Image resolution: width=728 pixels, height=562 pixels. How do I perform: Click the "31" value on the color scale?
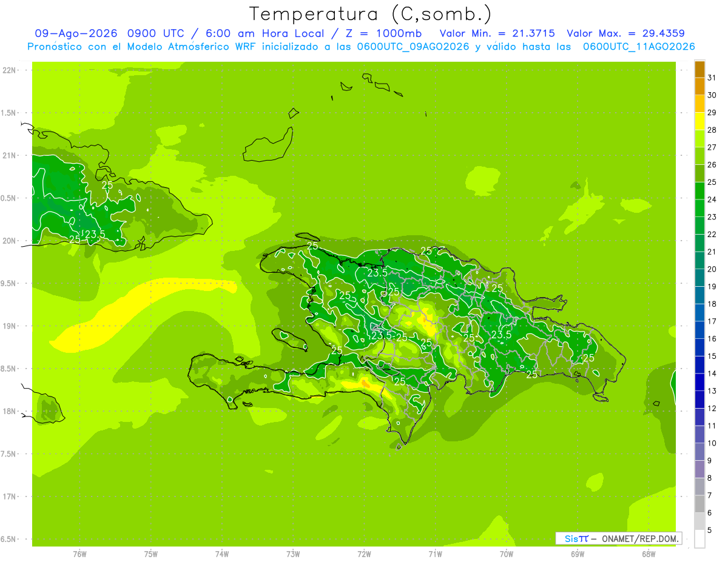(712, 77)
